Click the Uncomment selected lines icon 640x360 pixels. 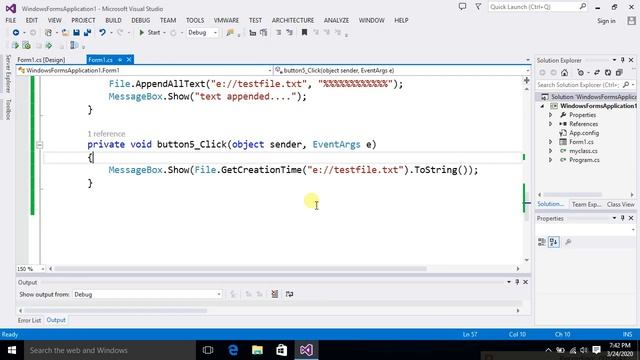(289, 33)
